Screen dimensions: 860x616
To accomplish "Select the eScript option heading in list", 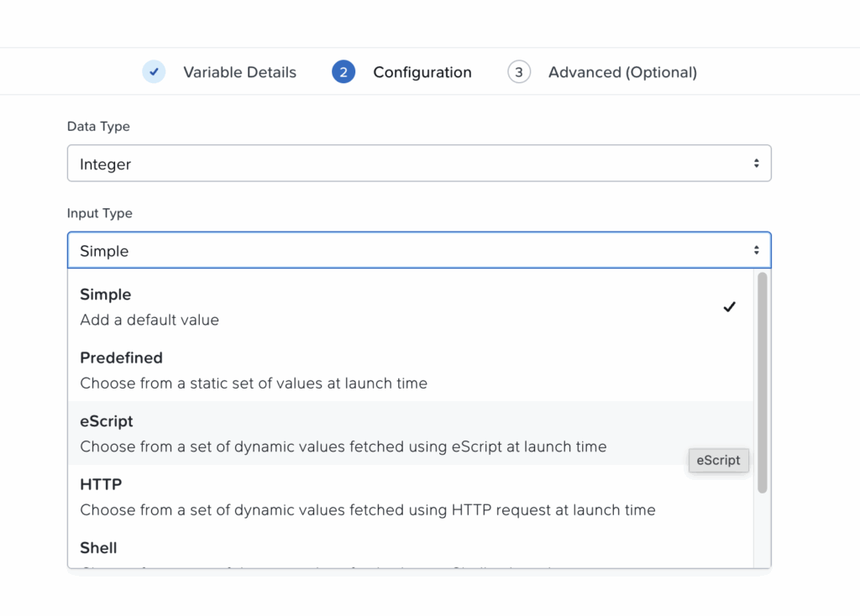I will coord(107,421).
